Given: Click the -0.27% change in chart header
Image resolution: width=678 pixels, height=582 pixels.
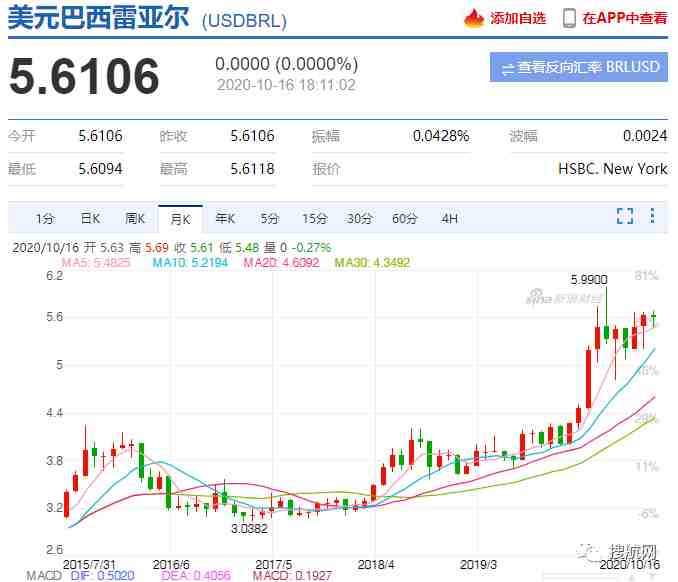Looking at the screenshot, I should [311, 248].
